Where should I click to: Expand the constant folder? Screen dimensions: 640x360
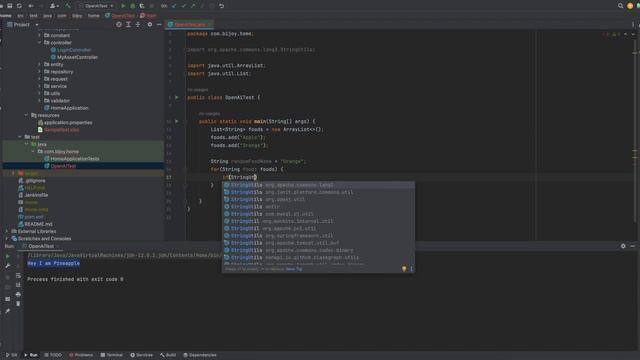pos(40,36)
